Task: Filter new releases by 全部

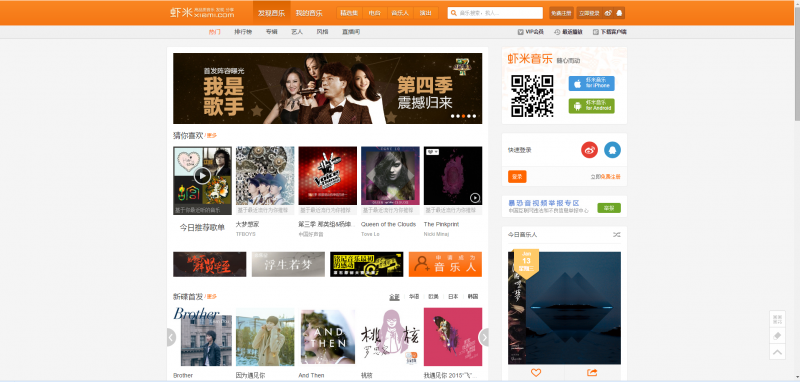Action: coord(394,296)
